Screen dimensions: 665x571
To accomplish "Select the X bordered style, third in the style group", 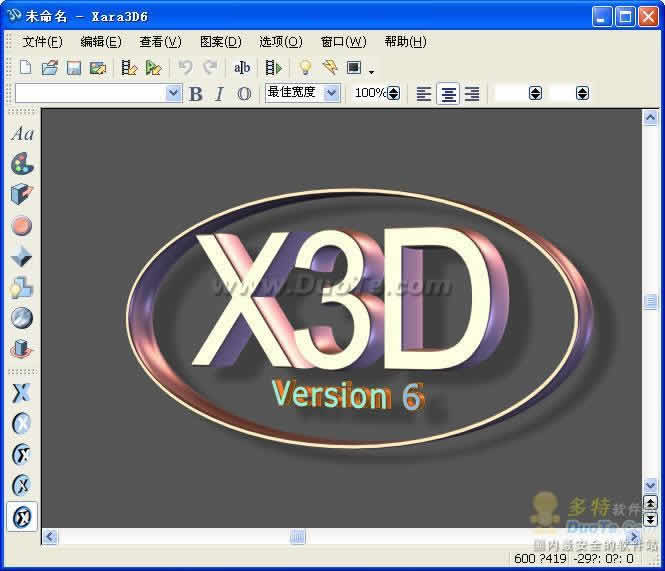I will (22, 454).
